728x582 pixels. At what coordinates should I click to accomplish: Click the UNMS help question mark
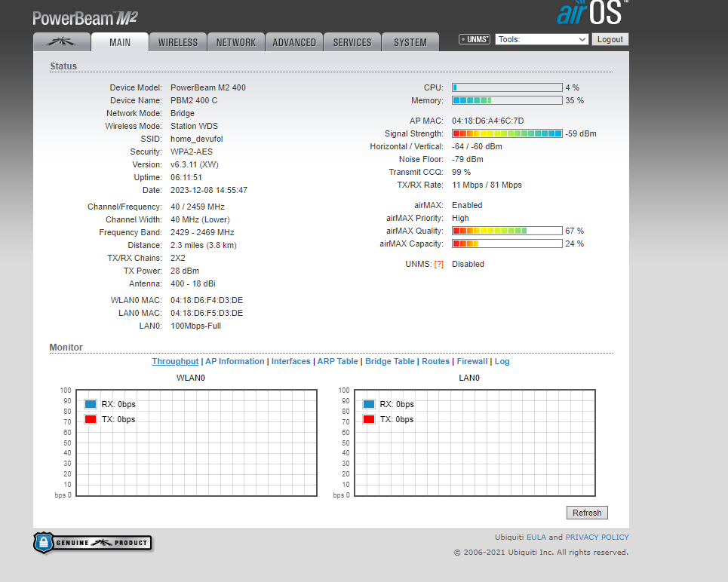click(x=438, y=265)
